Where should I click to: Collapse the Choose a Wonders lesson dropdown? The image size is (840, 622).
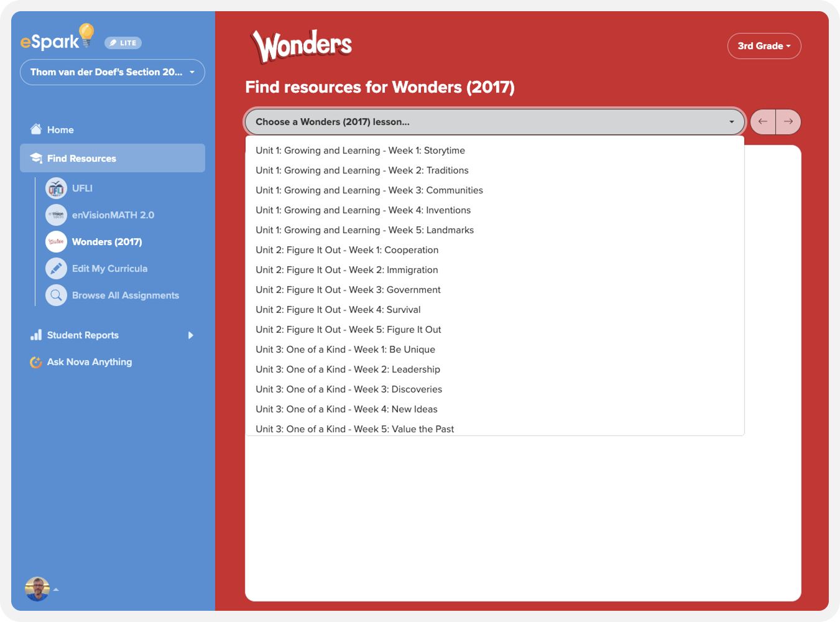[495, 122]
